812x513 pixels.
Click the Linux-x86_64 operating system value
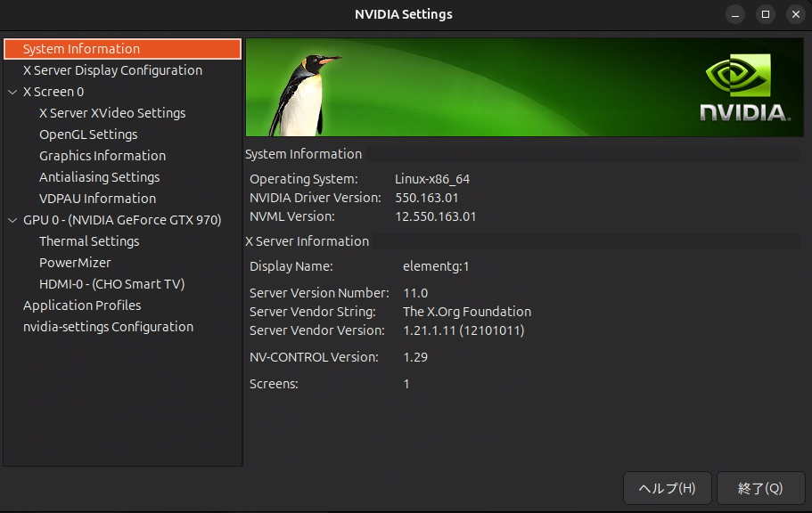pyautogui.click(x=432, y=179)
